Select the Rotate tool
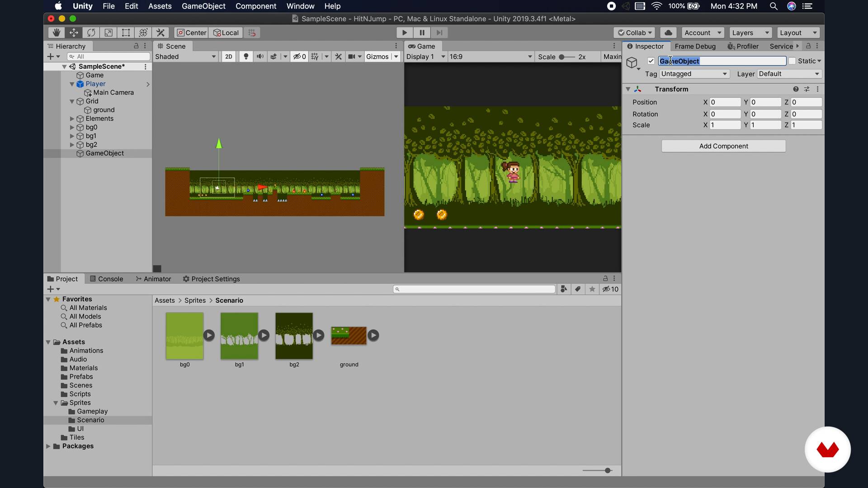The height and width of the screenshot is (488, 868). 91,33
